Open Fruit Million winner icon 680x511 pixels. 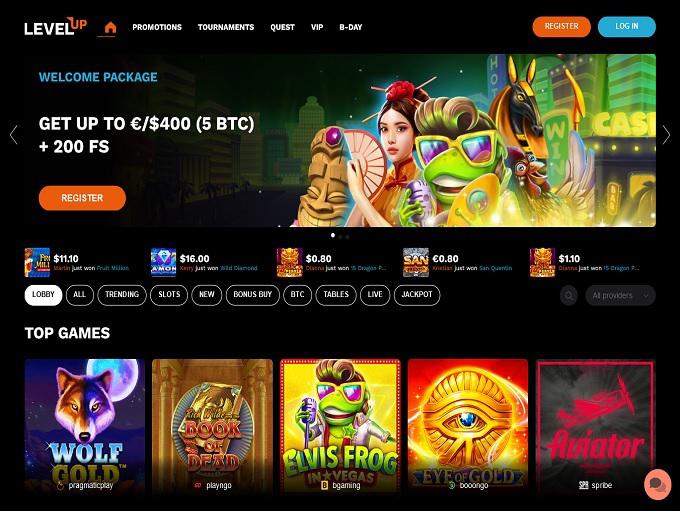(37, 262)
